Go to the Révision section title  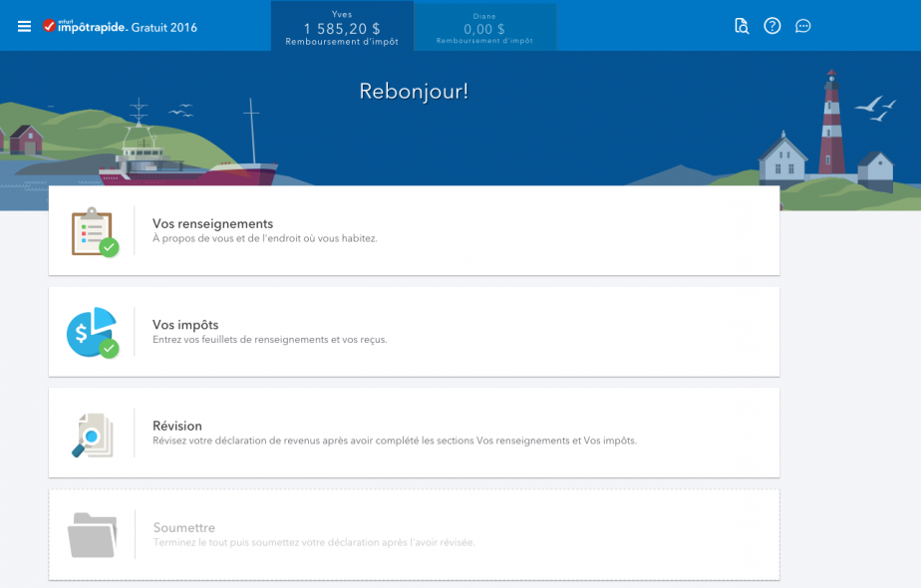[177, 426]
